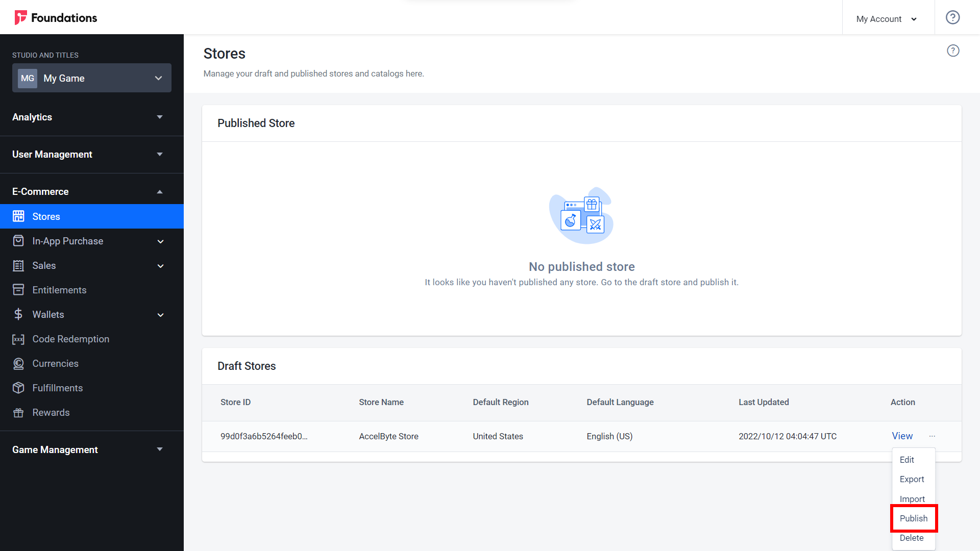Click the In-App Purchase icon
This screenshot has width=980, height=551.
(x=19, y=241)
